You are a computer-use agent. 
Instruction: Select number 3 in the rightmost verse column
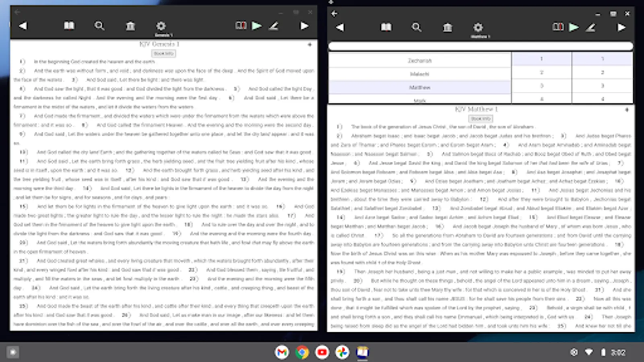pos(603,86)
